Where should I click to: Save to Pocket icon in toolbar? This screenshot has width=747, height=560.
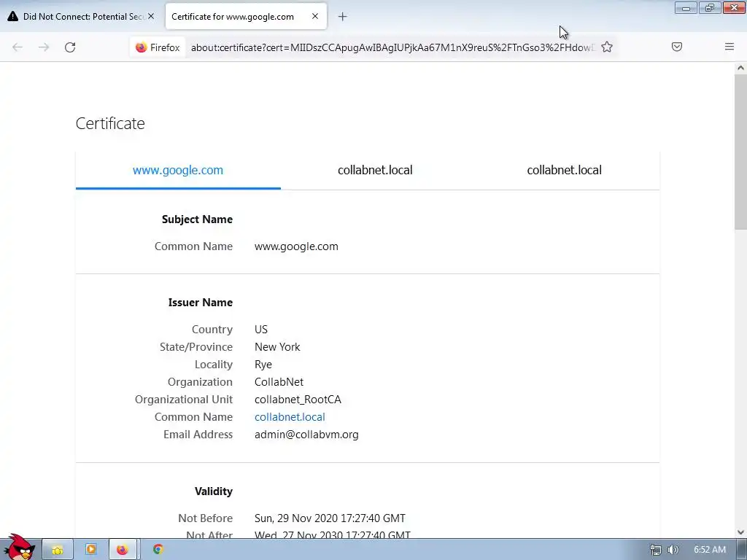coord(676,47)
